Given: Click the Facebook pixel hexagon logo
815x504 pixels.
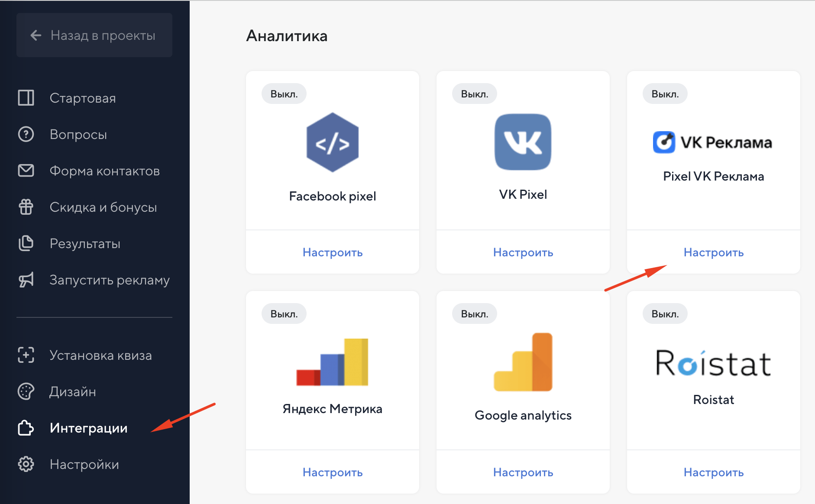Looking at the screenshot, I should pyautogui.click(x=332, y=143).
